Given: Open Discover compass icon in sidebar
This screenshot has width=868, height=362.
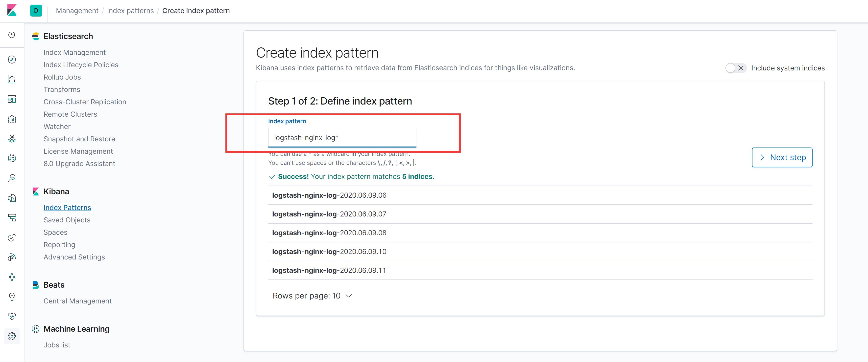Looking at the screenshot, I should tap(12, 60).
